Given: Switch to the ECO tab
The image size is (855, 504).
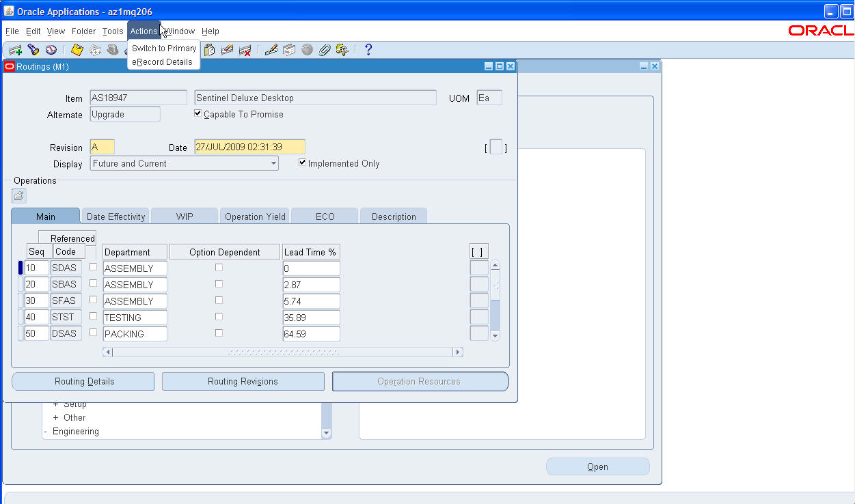Looking at the screenshot, I should (325, 216).
